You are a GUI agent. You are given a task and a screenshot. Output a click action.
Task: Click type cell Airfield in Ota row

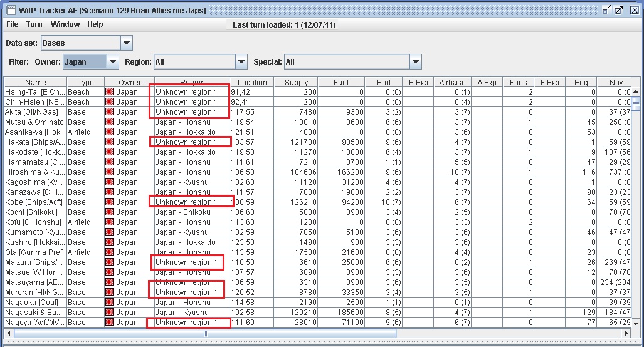coord(85,252)
